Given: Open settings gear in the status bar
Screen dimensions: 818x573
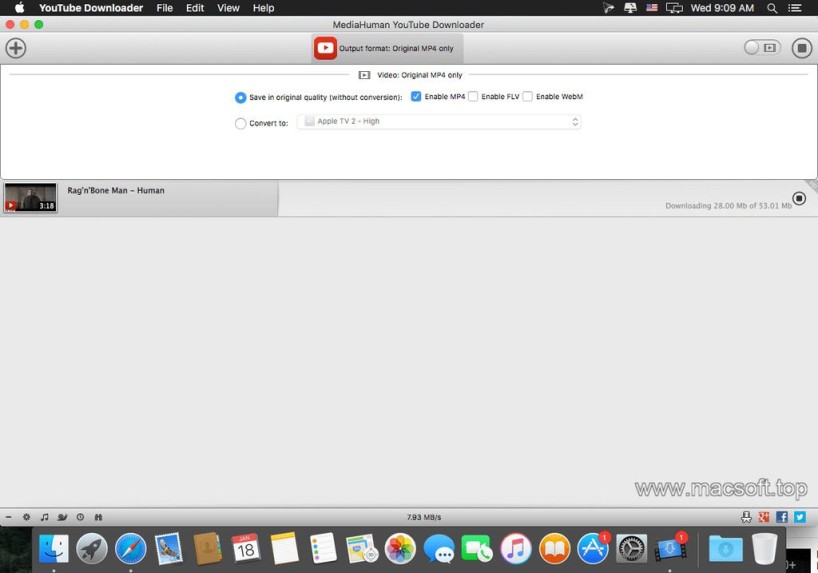Looking at the screenshot, I should tap(27, 517).
